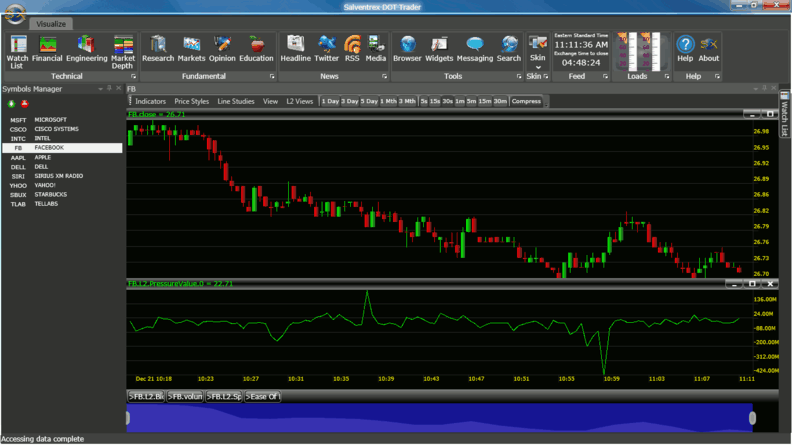Open the L2 Views menu

pyautogui.click(x=300, y=102)
